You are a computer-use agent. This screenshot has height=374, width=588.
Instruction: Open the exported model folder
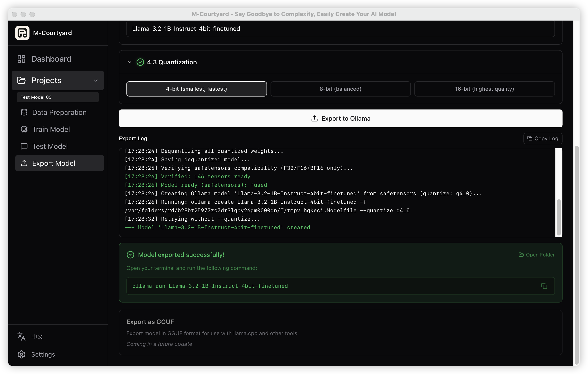(537, 255)
